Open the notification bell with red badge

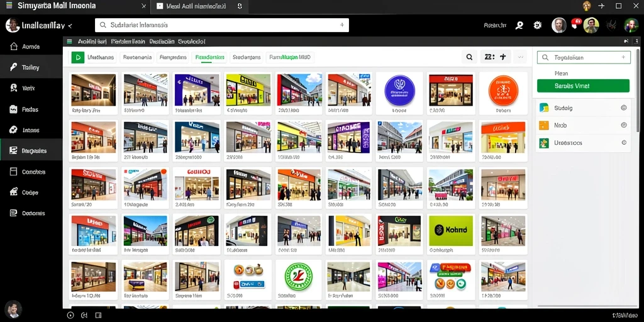tap(576, 25)
